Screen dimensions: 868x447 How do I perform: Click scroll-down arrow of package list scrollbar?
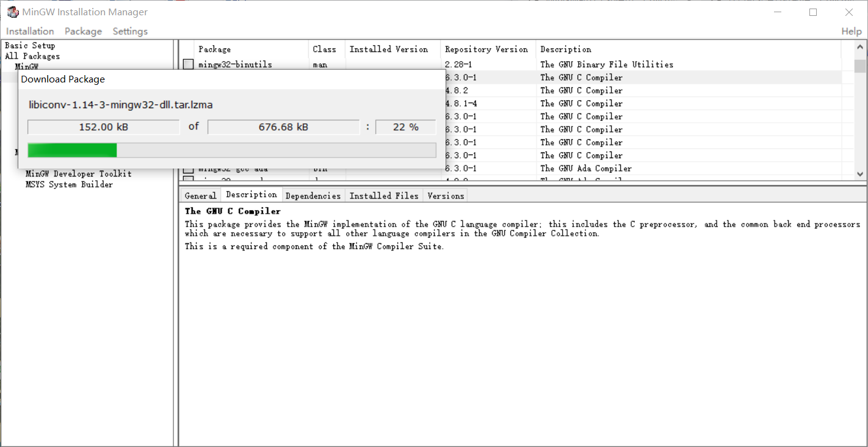click(860, 174)
